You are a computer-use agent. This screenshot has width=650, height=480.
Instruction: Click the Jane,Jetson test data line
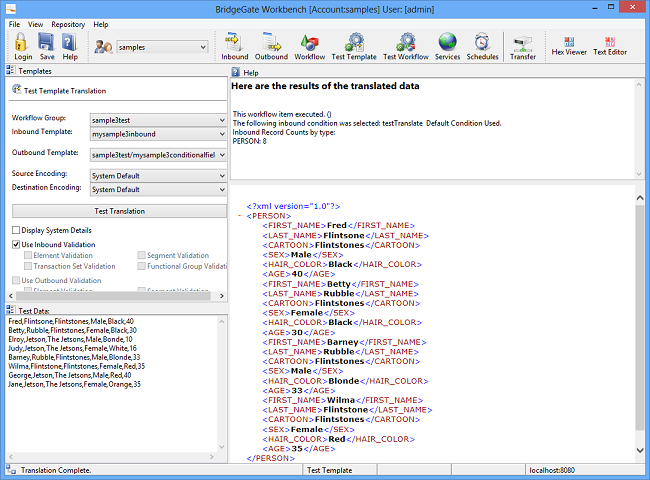point(75,384)
